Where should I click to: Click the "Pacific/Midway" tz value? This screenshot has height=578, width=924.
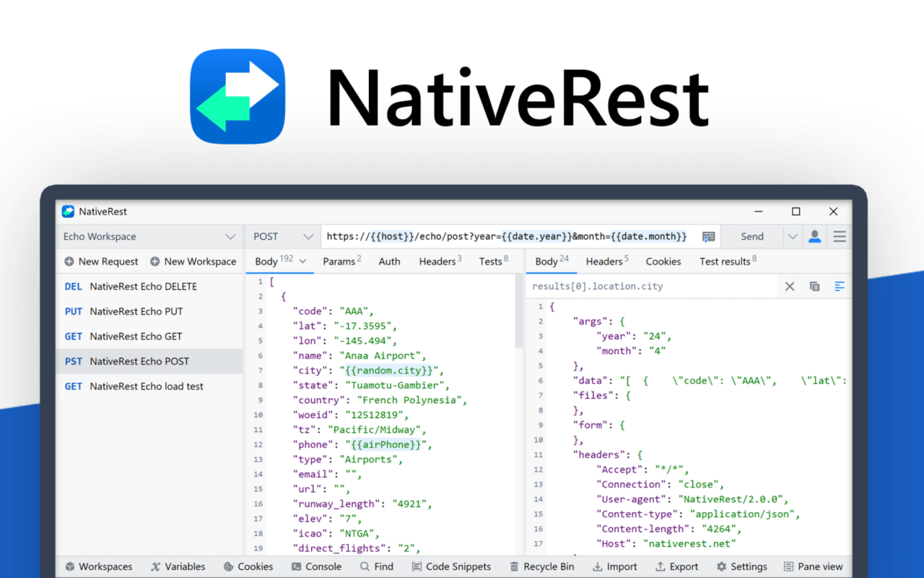pos(375,430)
